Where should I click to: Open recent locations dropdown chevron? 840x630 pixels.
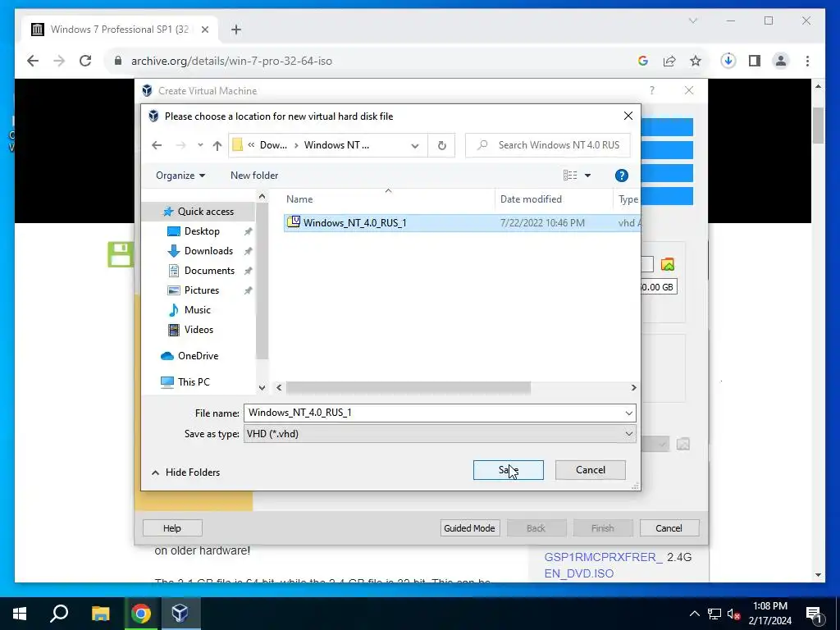(200, 145)
